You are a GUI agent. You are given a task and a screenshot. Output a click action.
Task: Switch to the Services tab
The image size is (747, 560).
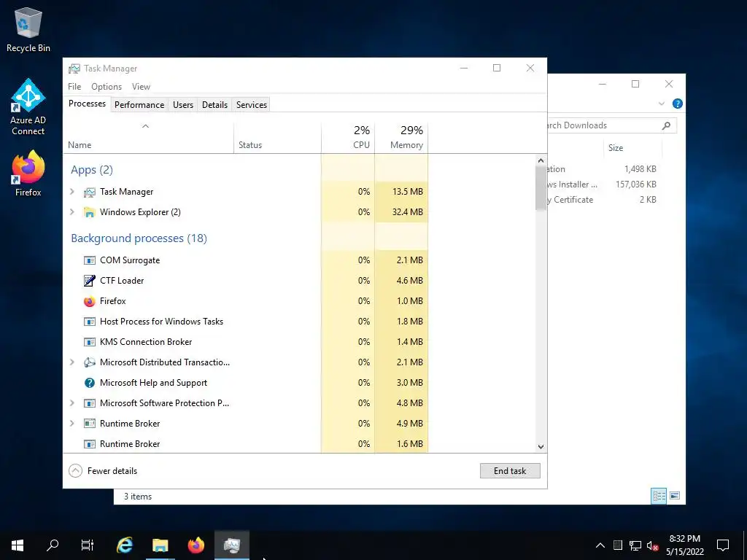(x=252, y=105)
